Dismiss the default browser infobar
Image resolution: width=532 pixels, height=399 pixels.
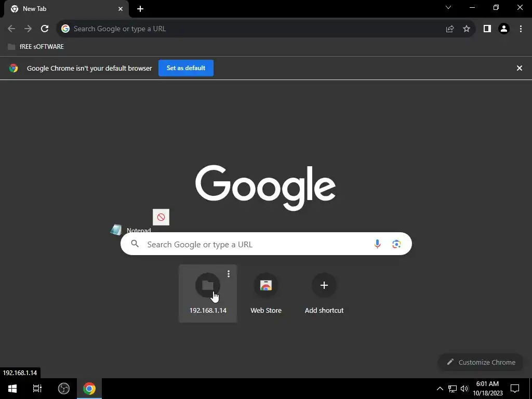click(x=520, y=68)
